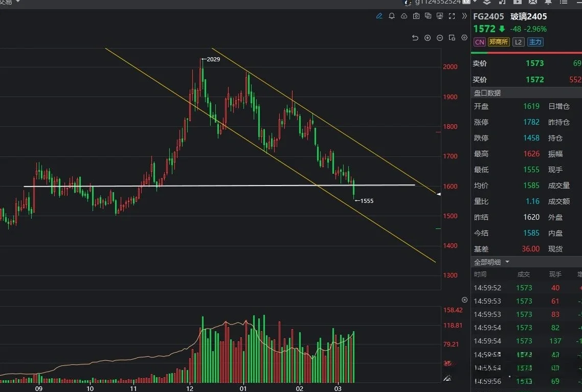582x392 pixels.
Task: Zoom out with the minus magnifier icon
Action: [x=440, y=37]
